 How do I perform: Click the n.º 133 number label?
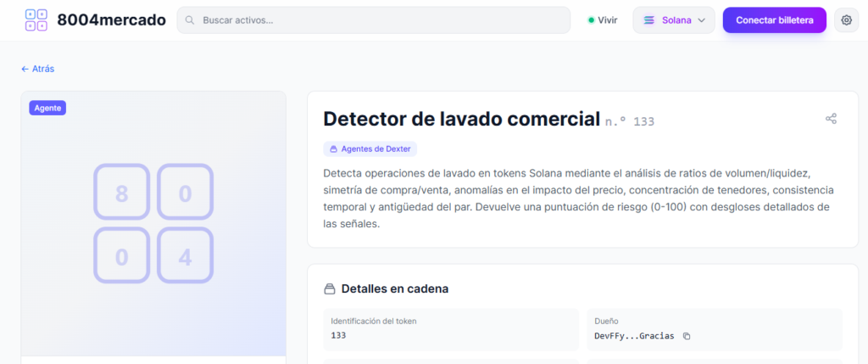tap(630, 121)
